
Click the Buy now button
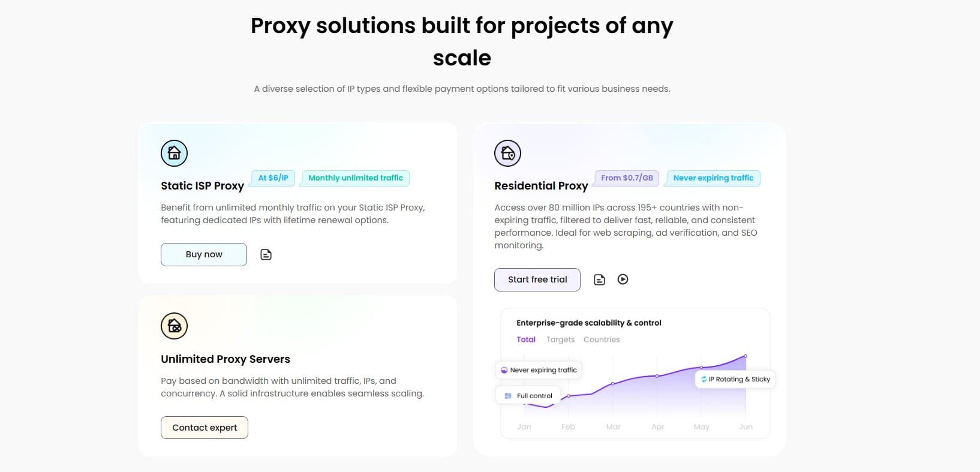coord(204,254)
